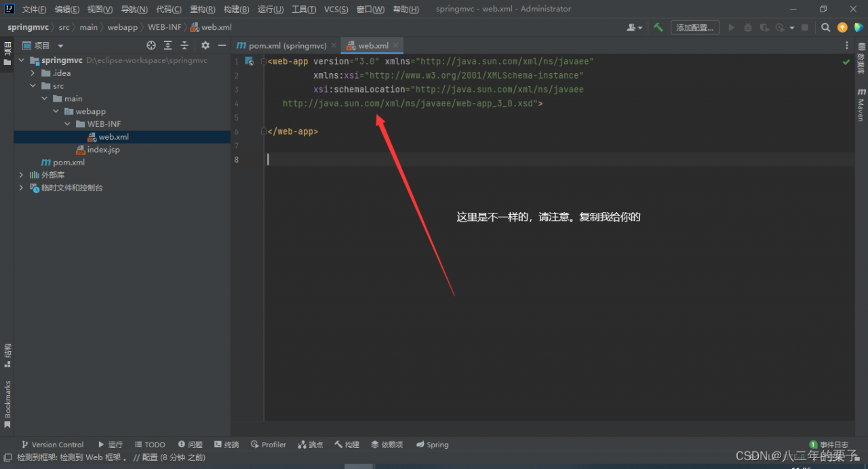Click the WEB-INF breadcrumb in the navigation bar
This screenshot has width=868, height=469.
(165, 28)
